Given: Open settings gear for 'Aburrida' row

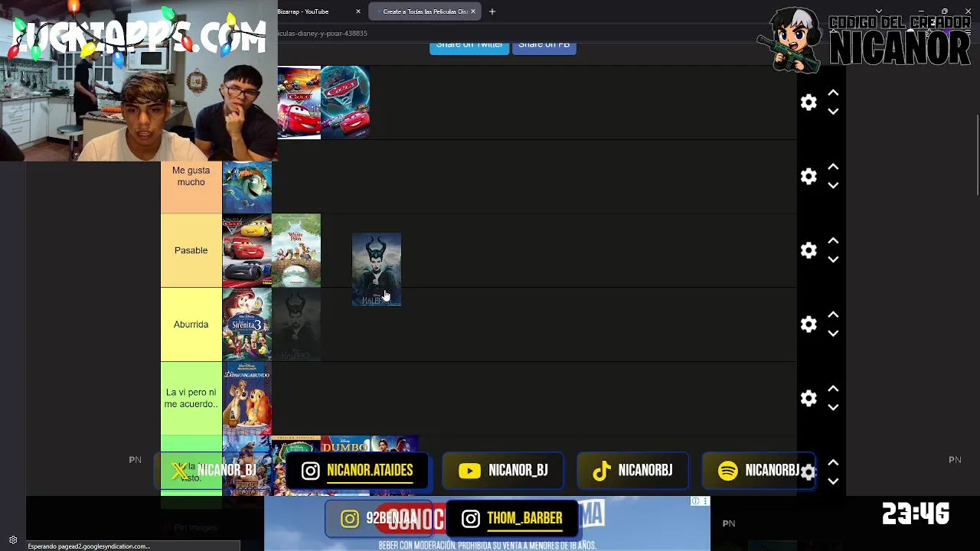Looking at the screenshot, I should pyautogui.click(x=808, y=324).
